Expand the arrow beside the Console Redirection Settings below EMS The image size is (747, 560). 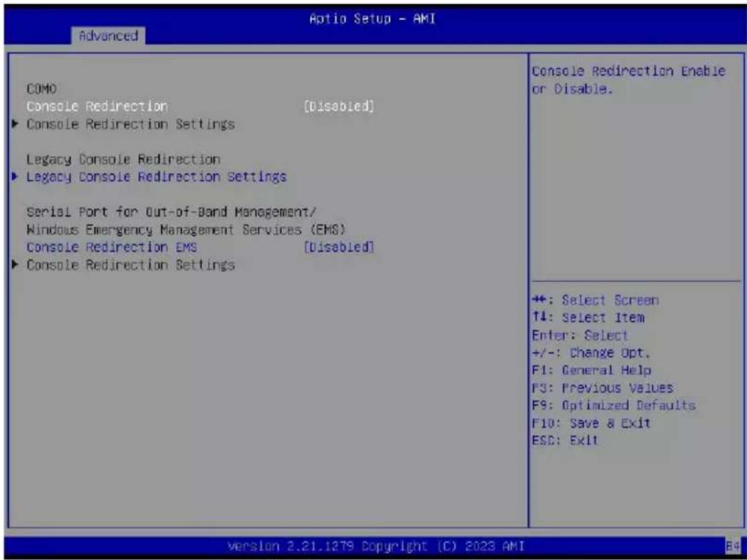(x=16, y=265)
